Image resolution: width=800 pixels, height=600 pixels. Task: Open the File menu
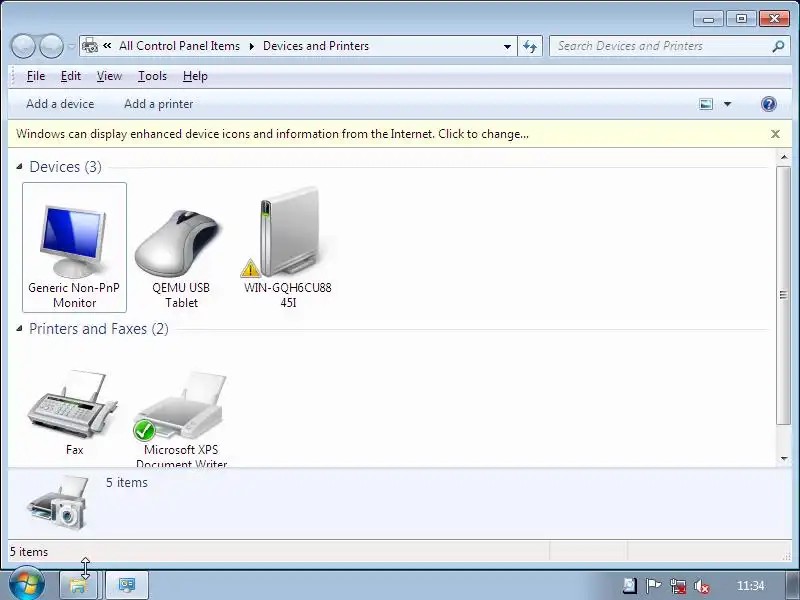pyautogui.click(x=36, y=76)
